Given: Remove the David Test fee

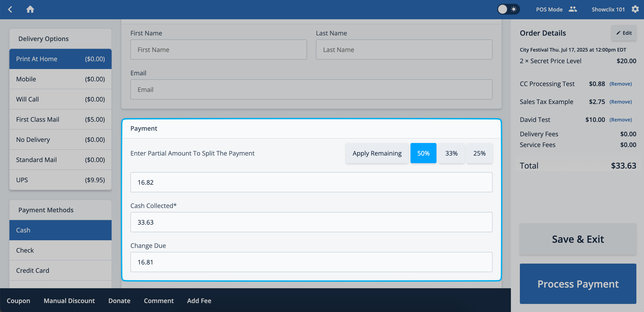Looking at the screenshot, I should [620, 120].
